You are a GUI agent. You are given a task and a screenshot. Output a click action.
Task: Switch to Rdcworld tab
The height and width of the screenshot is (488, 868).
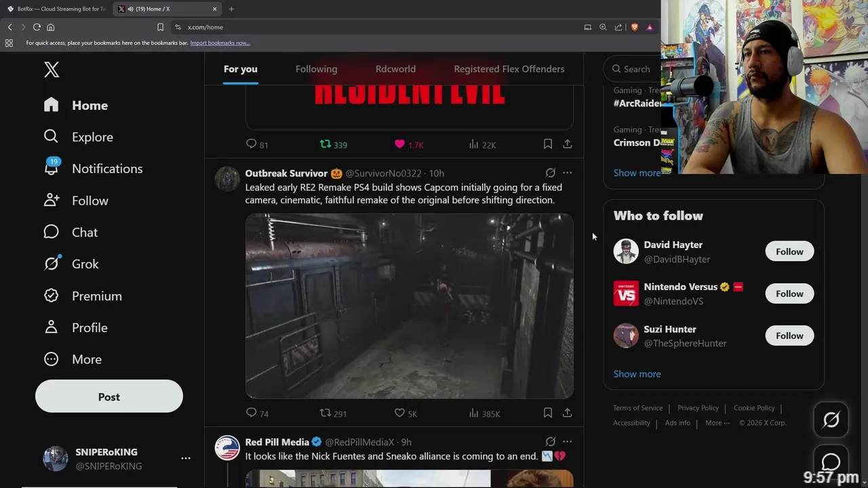click(395, 68)
